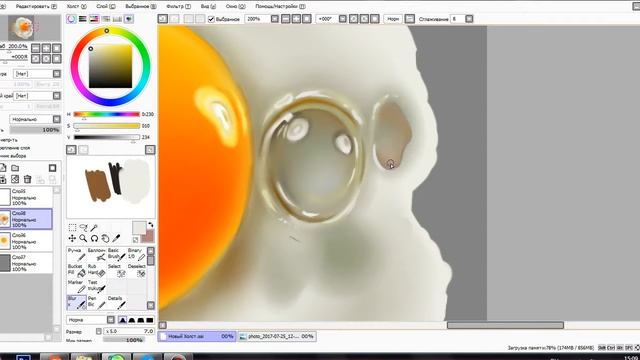Delete the layer with trash icon

click(x=27, y=179)
